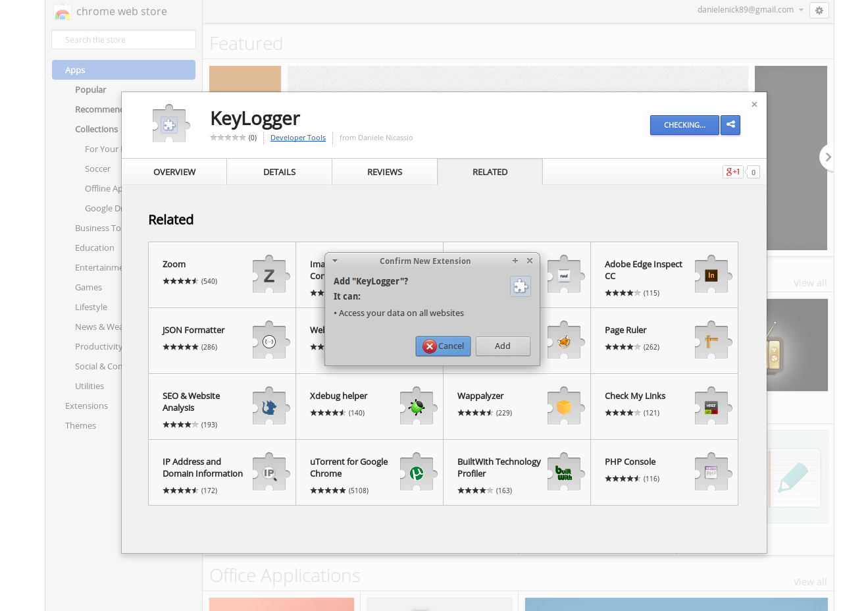Open the Wappalyzer title

(x=480, y=396)
